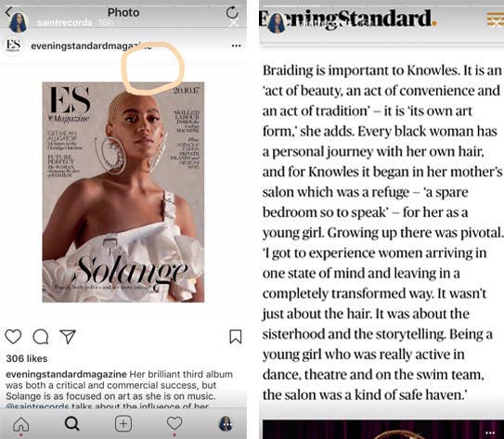Tap the @saintrecords mention in the caption
This screenshot has height=439, width=504.
pyautogui.click(x=37, y=407)
